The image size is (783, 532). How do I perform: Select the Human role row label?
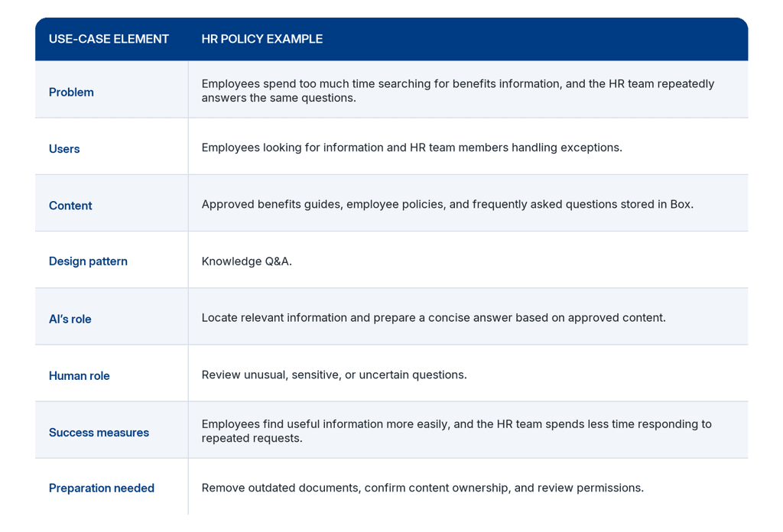point(80,376)
